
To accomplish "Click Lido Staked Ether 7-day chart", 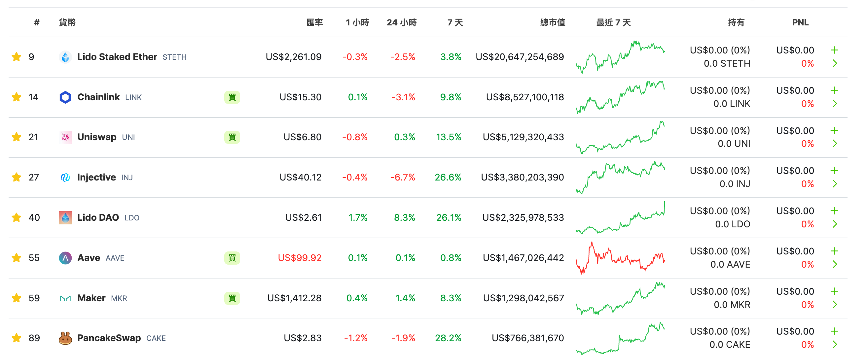I will coord(620,57).
